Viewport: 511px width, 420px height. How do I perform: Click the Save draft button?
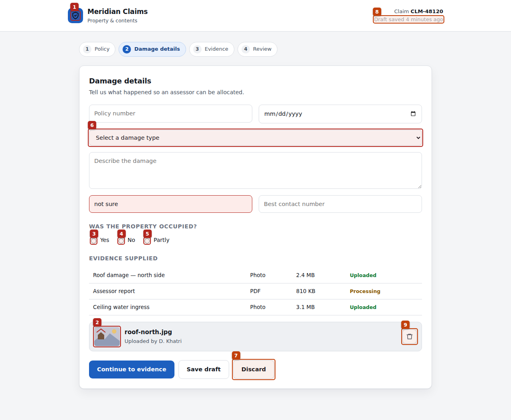(204, 369)
